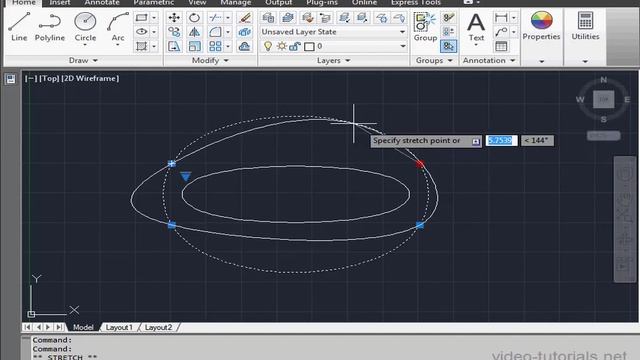This screenshot has width=640, height=360.
Task: Click the Group Edit icon
Action: tap(448, 32)
